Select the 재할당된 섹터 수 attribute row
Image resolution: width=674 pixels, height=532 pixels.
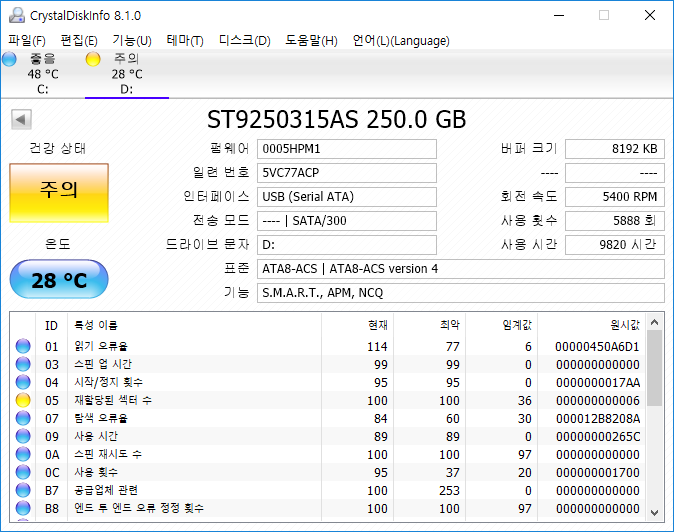(x=328, y=400)
